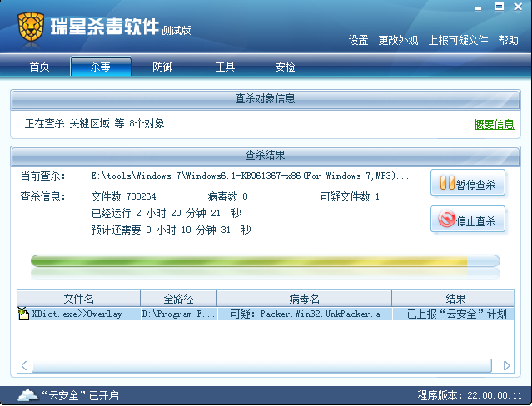Open 更改外观 to change skin

(398, 41)
